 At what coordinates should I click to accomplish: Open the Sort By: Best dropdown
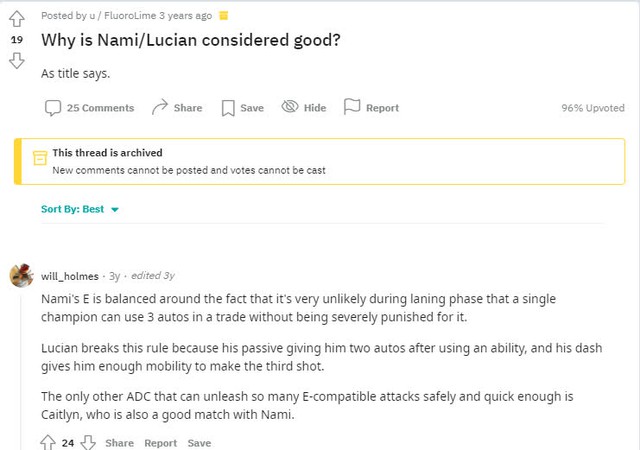point(72,209)
